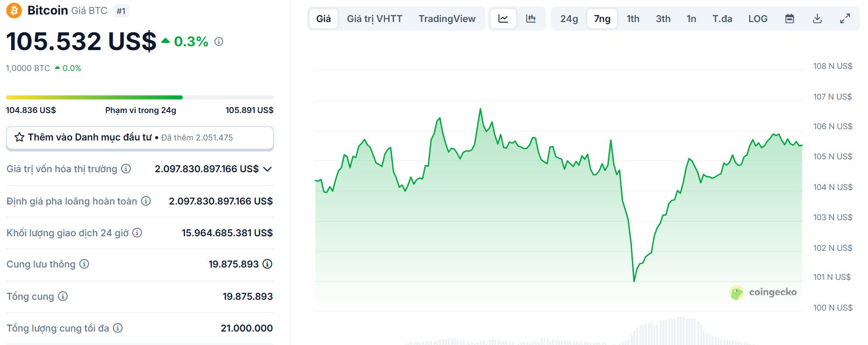Add Bitcoin via Thêm vào Danh mục đầu tư button
The height and width of the screenshot is (345, 868).
[140, 138]
